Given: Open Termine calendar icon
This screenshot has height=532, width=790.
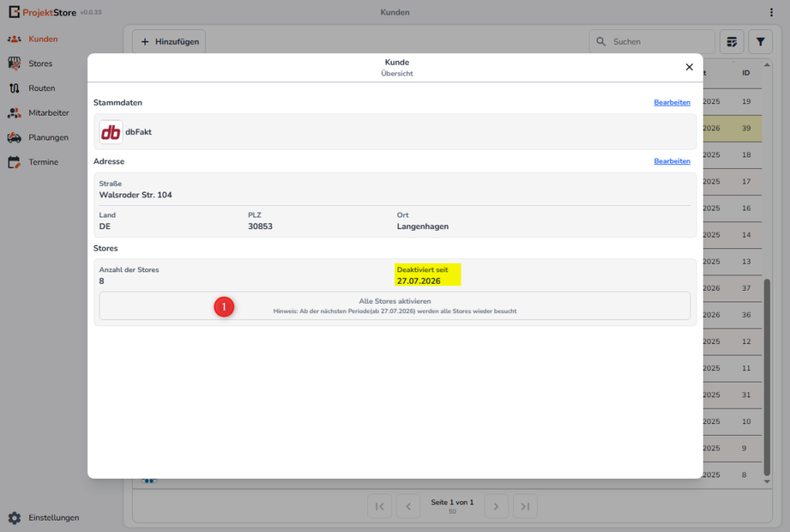Looking at the screenshot, I should pyautogui.click(x=14, y=162).
